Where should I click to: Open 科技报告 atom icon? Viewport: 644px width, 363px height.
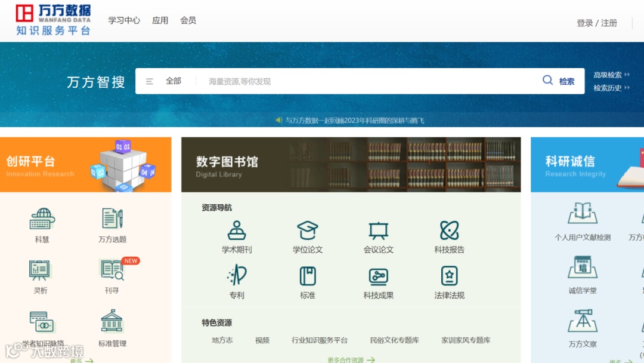[x=450, y=230]
